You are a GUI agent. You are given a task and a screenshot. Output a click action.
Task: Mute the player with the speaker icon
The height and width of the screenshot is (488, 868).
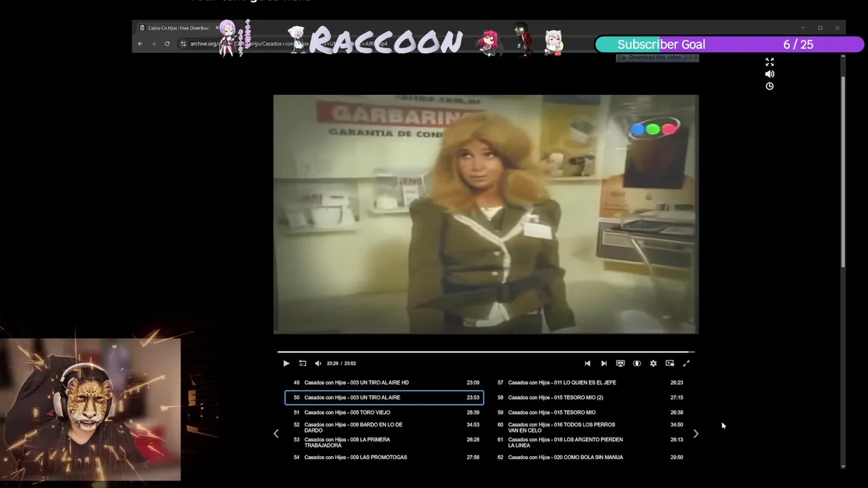[x=318, y=363]
